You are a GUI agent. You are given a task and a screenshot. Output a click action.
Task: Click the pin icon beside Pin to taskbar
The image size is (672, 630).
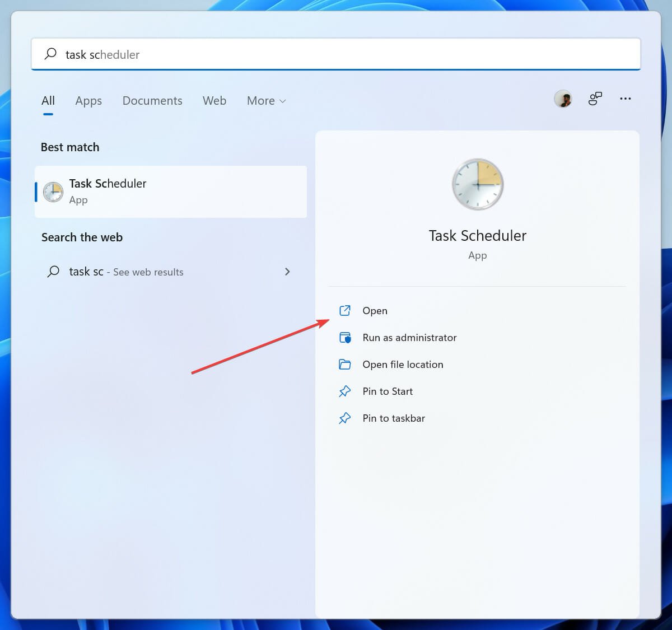click(x=345, y=418)
